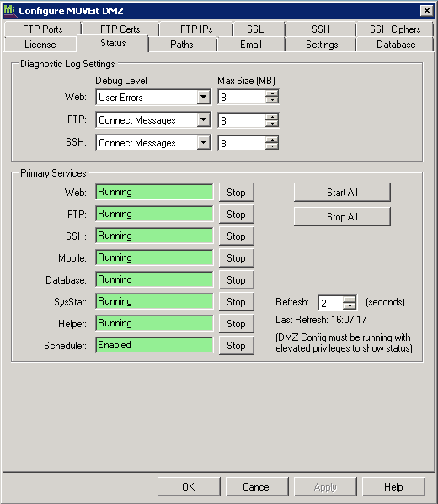This screenshot has width=438, height=504.
Task: Confirm with the OK button
Action: (x=189, y=486)
